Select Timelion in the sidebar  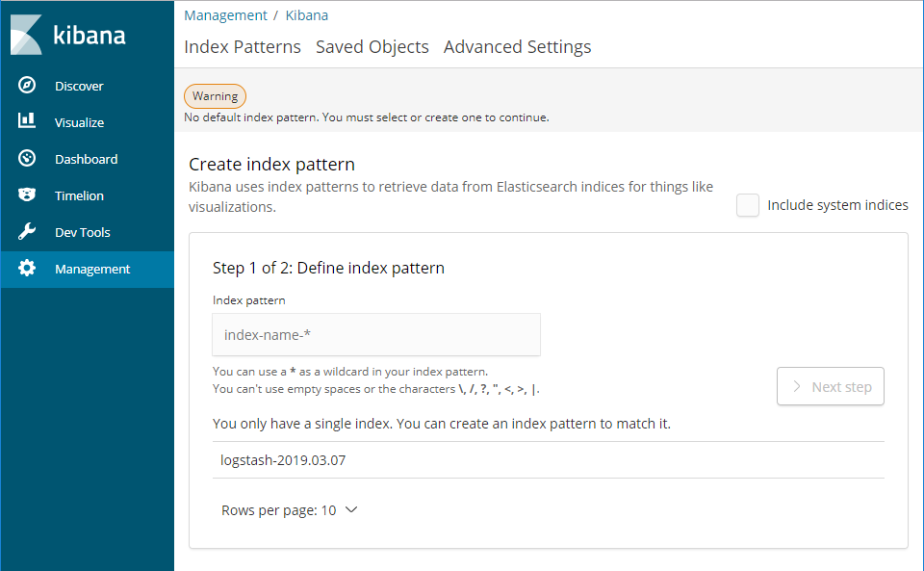coord(88,195)
